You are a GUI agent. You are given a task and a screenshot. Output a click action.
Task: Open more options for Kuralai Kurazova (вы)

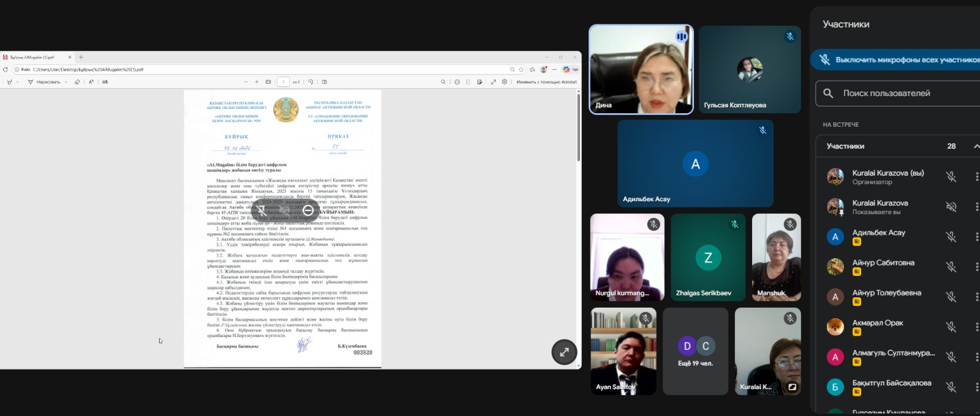976,177
